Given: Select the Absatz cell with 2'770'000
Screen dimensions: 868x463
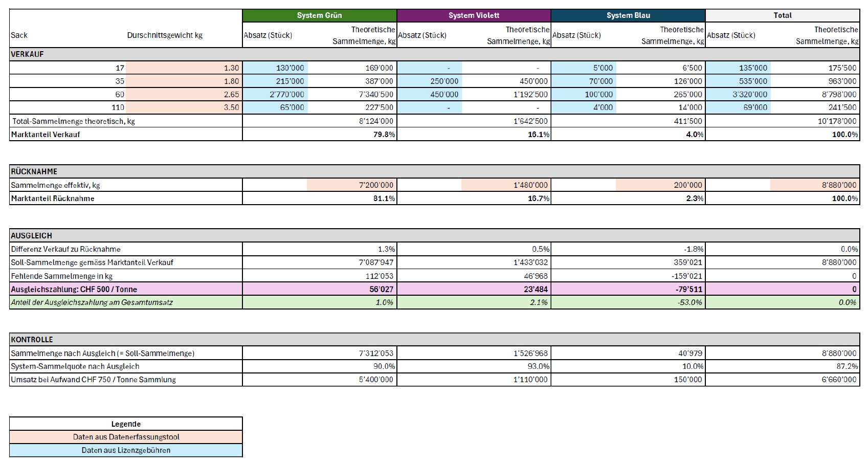Looking at the screenshot, I should 275,94.
